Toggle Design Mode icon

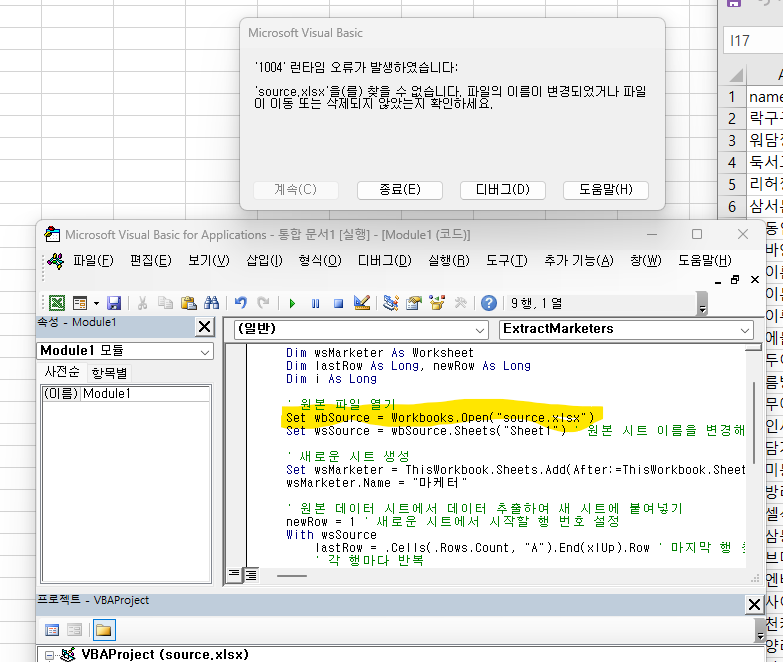(x=362, y=303)
